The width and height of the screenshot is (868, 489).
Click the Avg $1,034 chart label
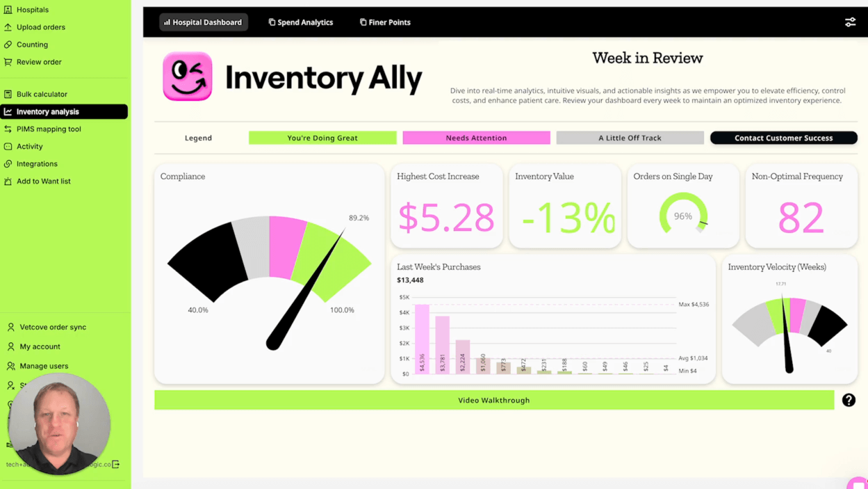tap(693, 358)
